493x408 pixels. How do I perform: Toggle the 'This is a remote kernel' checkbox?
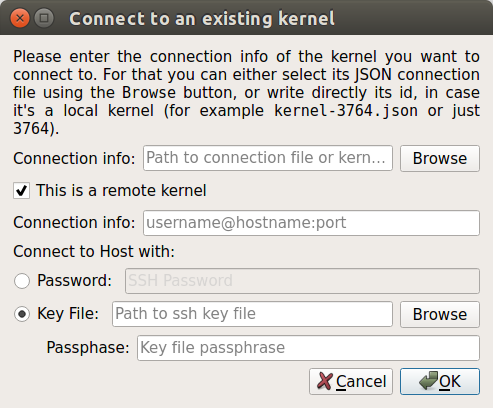coord(22,191)
